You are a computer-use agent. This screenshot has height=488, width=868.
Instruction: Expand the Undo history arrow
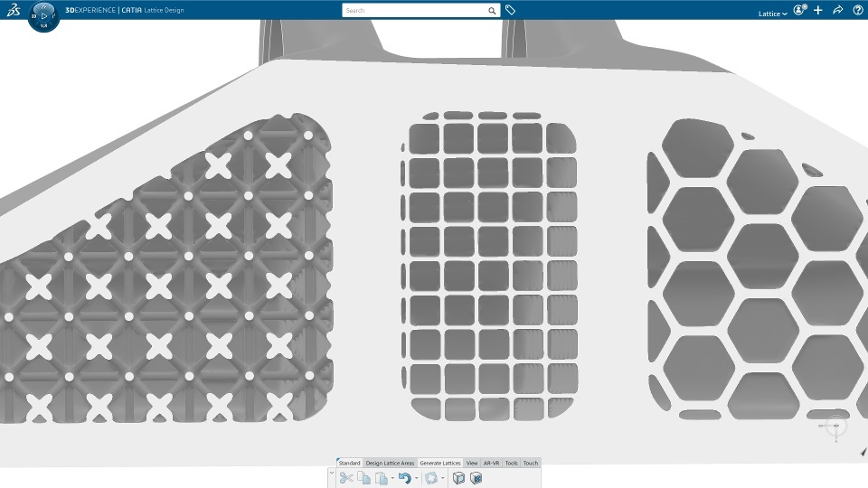(416, 479)
